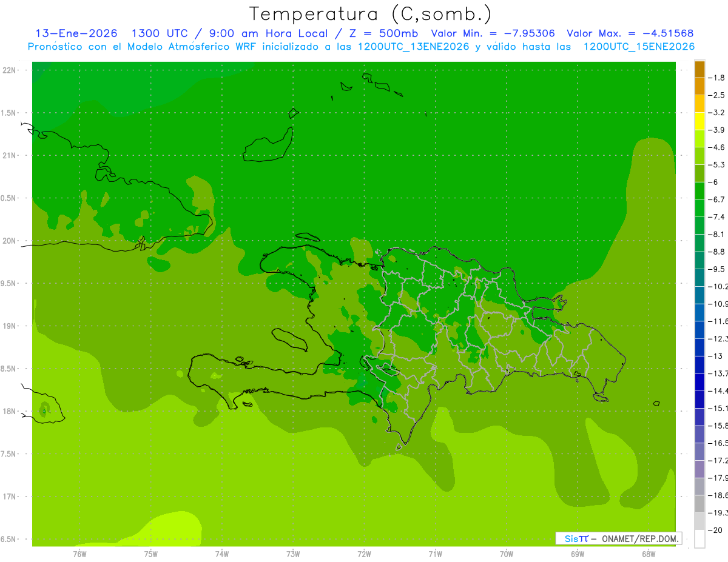Select the '13-Ene-2026' date text
The image size is (728, 562).
76,33
